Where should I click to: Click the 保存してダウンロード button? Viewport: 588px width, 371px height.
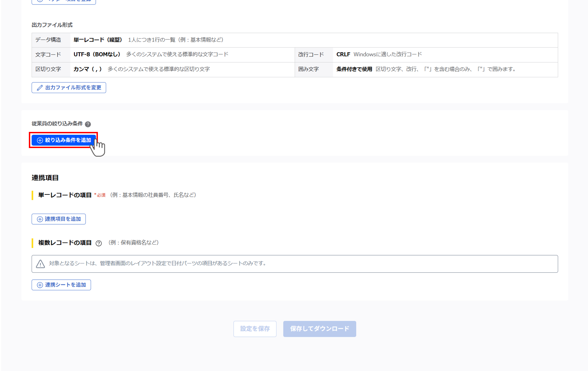[319, 329]
